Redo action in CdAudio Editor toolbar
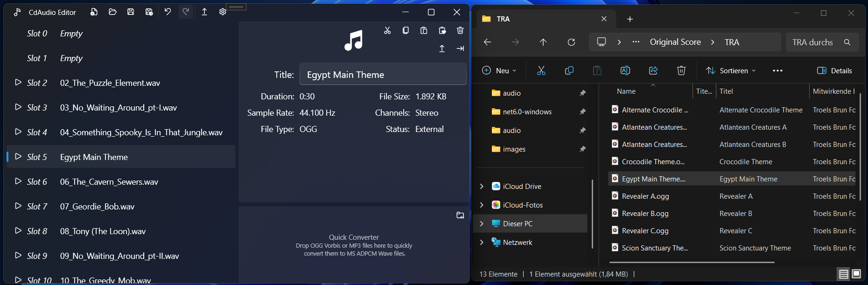This screenshot has height=285, width=868. click(186, 12)
